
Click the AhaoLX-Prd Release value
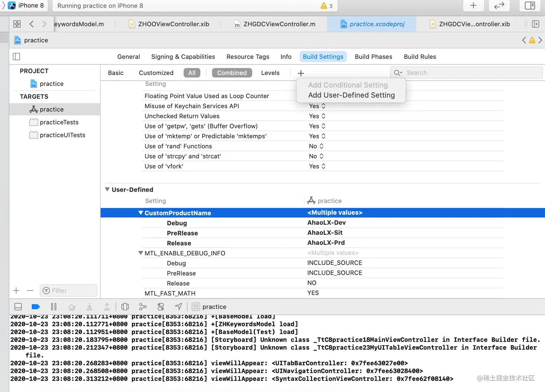click(x=326, y=243)
